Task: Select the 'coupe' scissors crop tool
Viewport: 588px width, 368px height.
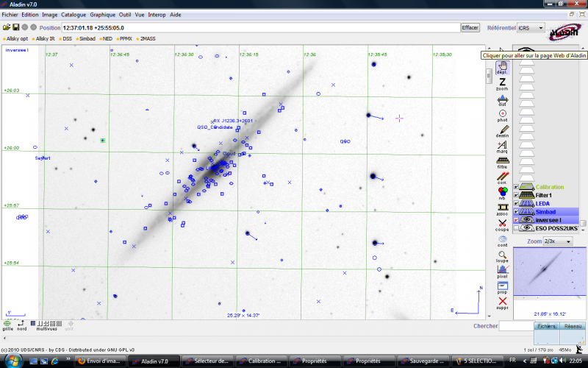Action: [503, 225]
